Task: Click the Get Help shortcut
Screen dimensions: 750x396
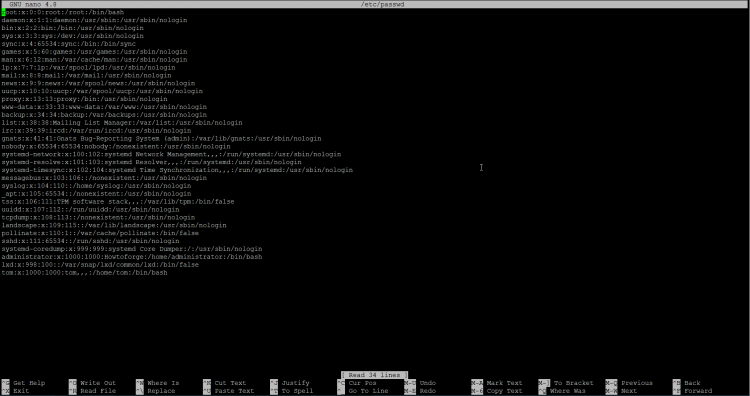Action: coord(23,383)
